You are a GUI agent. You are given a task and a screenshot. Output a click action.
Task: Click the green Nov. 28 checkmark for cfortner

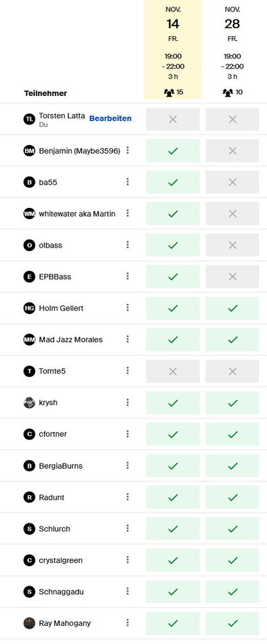click(x=233, y=434)
